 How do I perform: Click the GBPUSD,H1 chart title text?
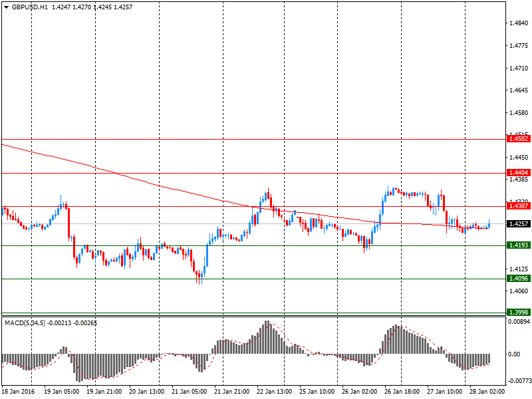[x=30, y=7]
